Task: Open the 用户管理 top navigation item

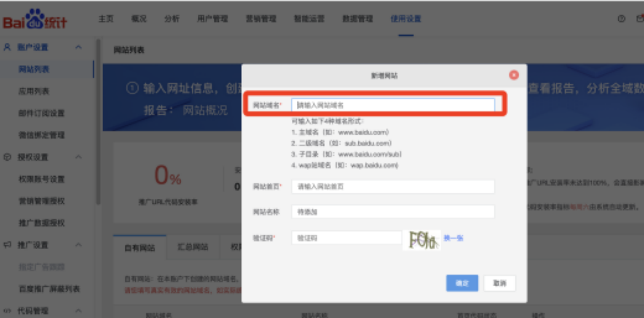Action: click(x=212, y=19)
